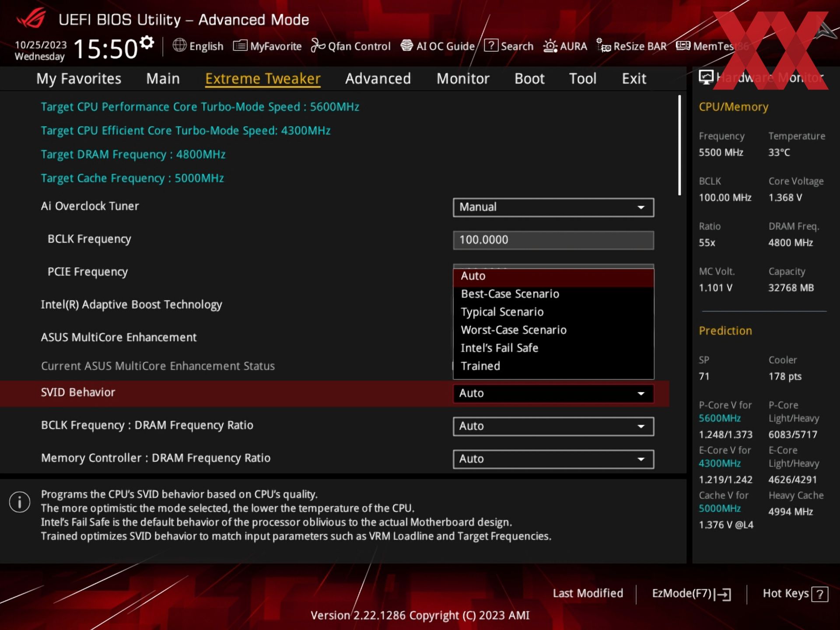Click the Cooler 178 pts value
Screen dimensions: 840x630
[x=785, y=377]
